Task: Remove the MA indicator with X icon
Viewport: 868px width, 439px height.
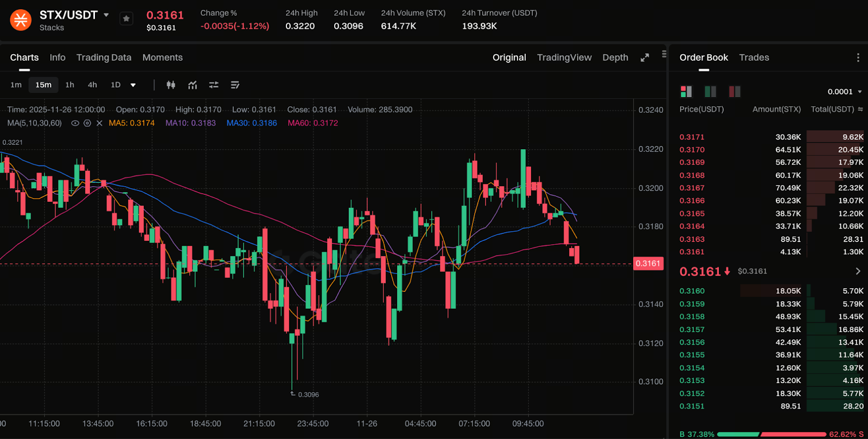Action: click(99, 123)
